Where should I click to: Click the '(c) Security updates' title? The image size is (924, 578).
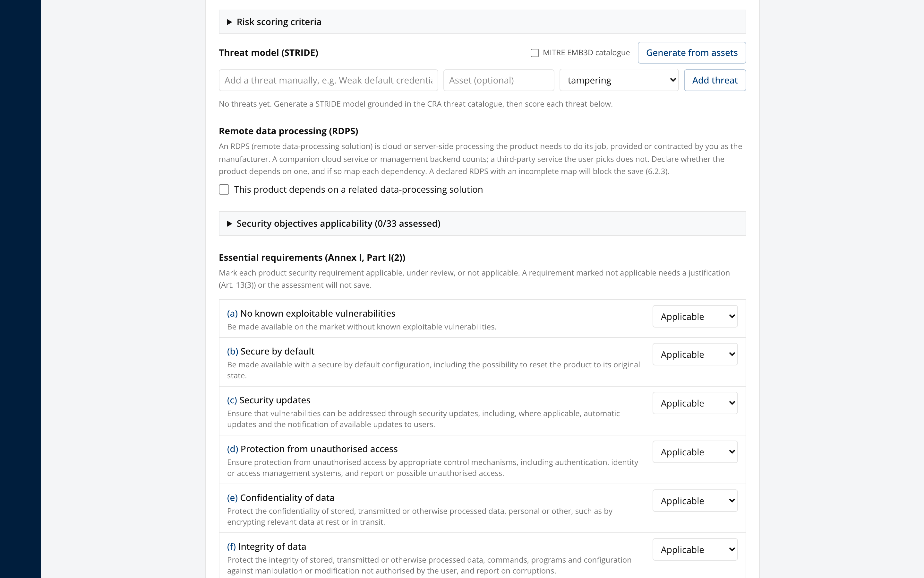pyautogui.click(x=269, y=400)
